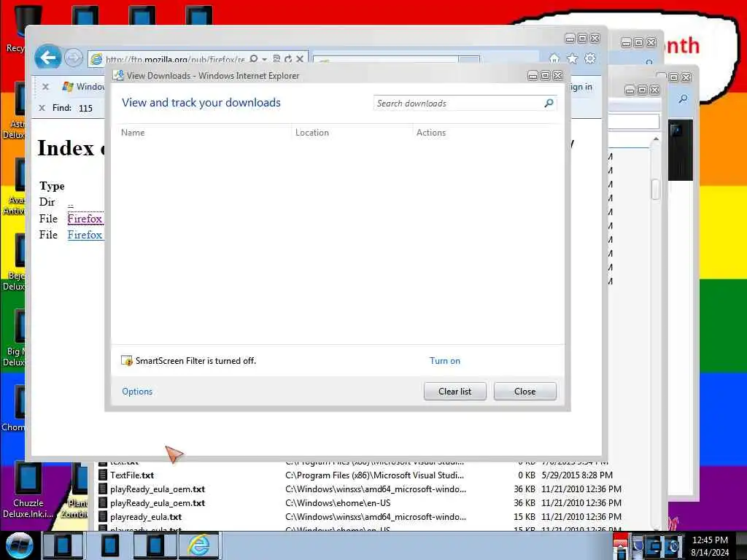This screenshot has height=560, width=747.
Task: Refresh the page with the refresh icon
Action: pyautogui.click(x=288, y=58)
